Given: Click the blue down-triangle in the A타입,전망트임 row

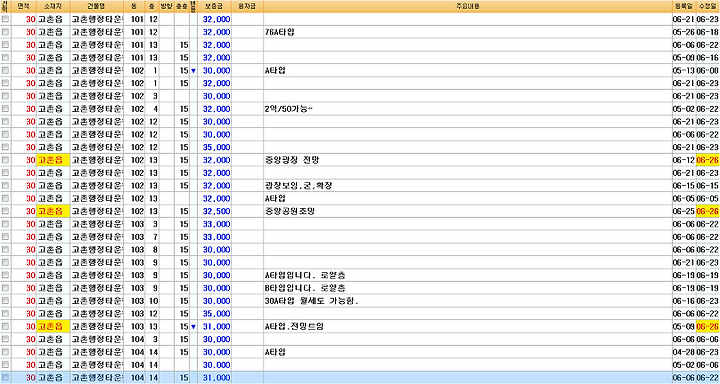Looking at the screenshot, I should point(193,327).
